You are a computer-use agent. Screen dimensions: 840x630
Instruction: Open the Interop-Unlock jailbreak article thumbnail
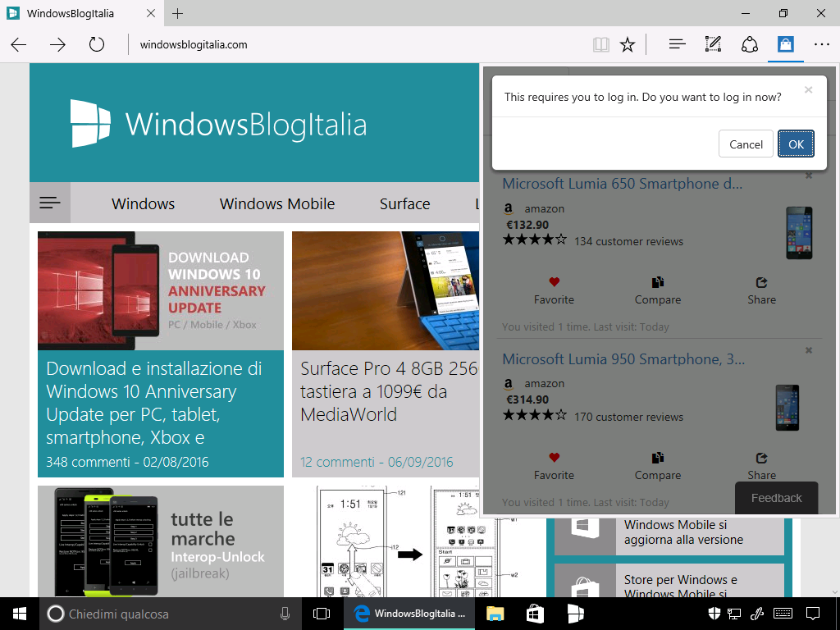pyautogui.click(x=161, y=541)
